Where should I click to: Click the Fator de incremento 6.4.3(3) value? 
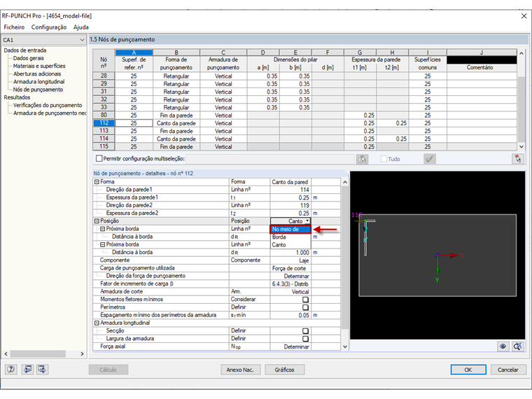[x=290, y=284]
